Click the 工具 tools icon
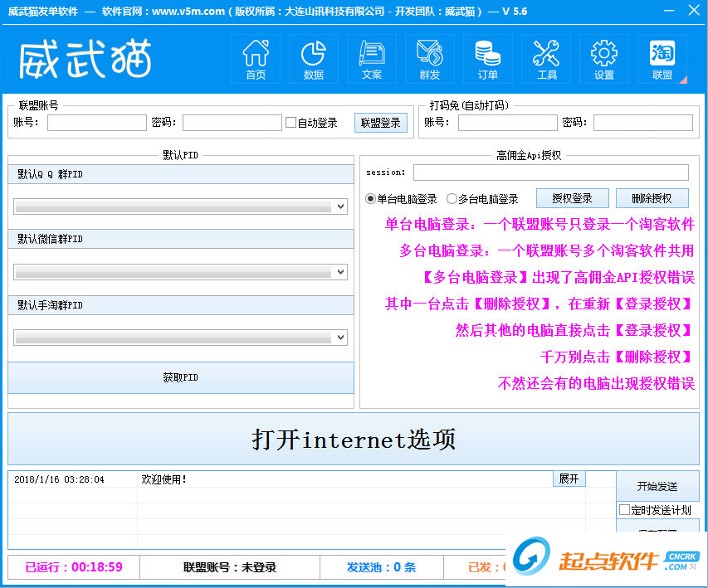The height and width of the screenshot is (588, 708). (x=545, y=58)
